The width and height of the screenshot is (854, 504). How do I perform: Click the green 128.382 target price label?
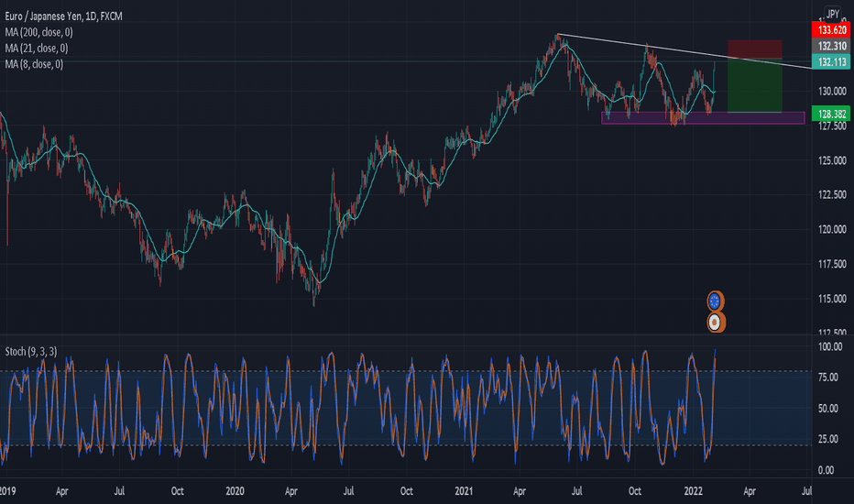tap(831, 114)
